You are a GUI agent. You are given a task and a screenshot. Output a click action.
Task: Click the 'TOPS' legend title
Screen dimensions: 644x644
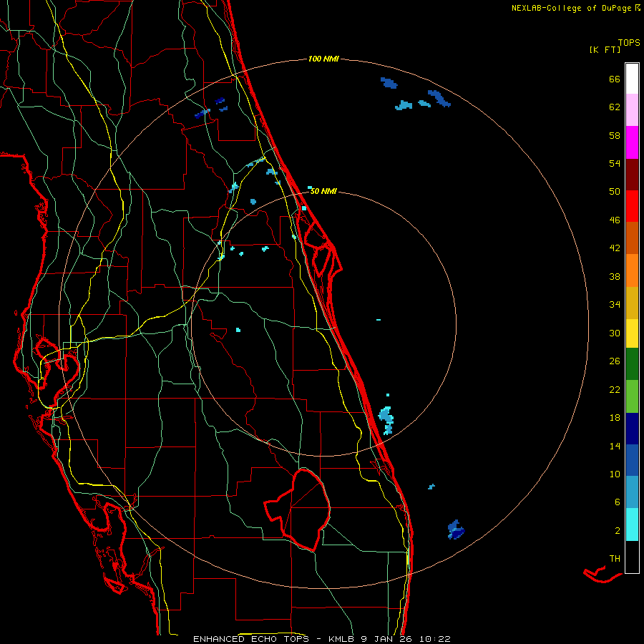click(629, 43)
